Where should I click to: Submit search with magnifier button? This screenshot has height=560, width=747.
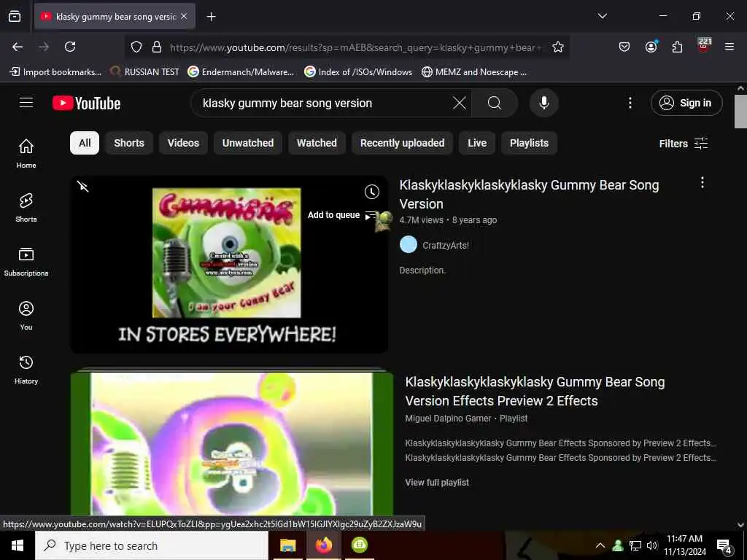point(495,103)
